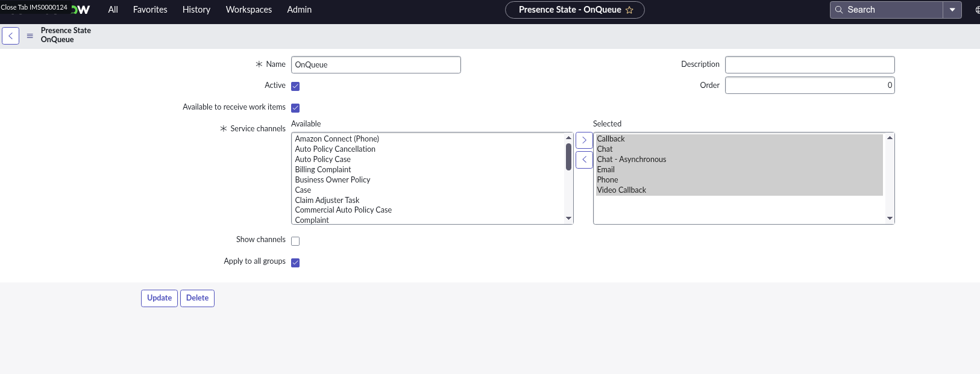Move selected channel left with arrow

[x=584, y=160]
